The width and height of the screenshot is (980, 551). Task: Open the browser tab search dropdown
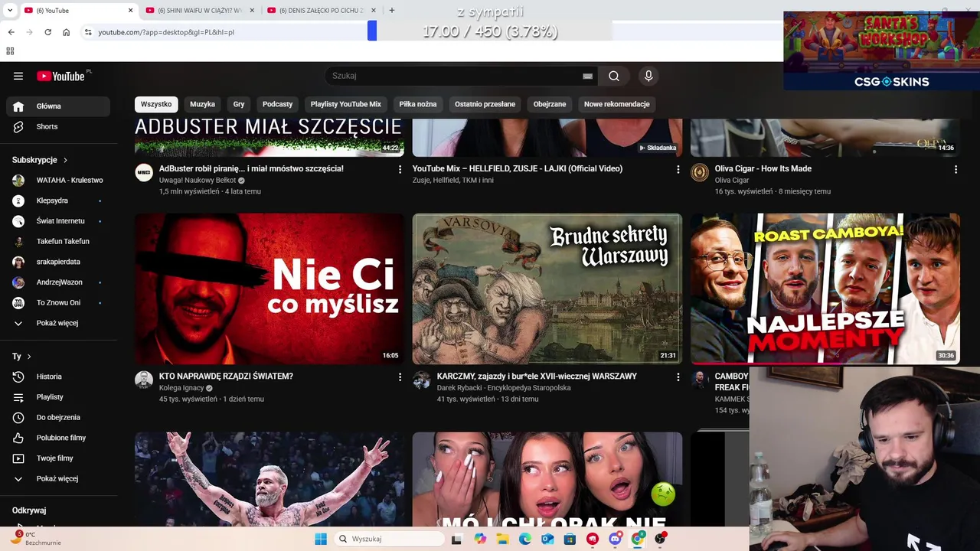(11, 10)
